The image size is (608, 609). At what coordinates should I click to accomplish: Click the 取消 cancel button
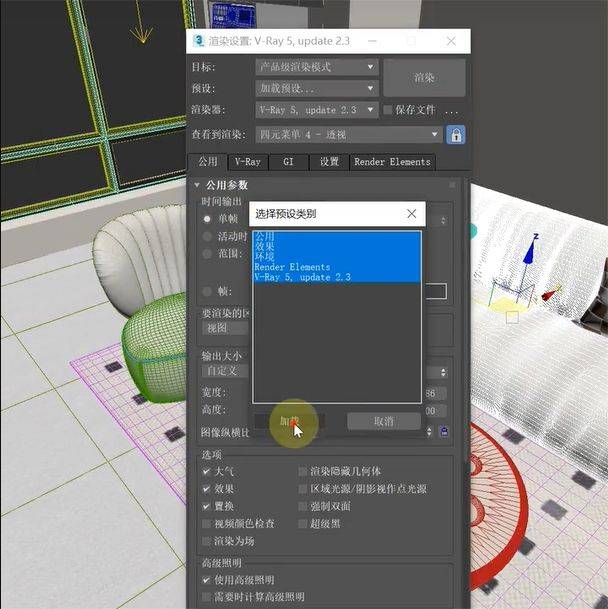coord(384,421)
